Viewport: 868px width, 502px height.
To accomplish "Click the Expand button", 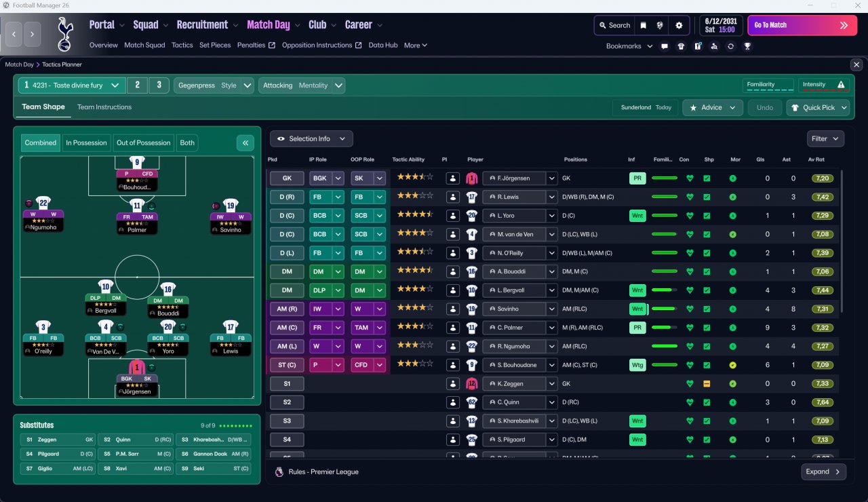I will tap(823, 471).
